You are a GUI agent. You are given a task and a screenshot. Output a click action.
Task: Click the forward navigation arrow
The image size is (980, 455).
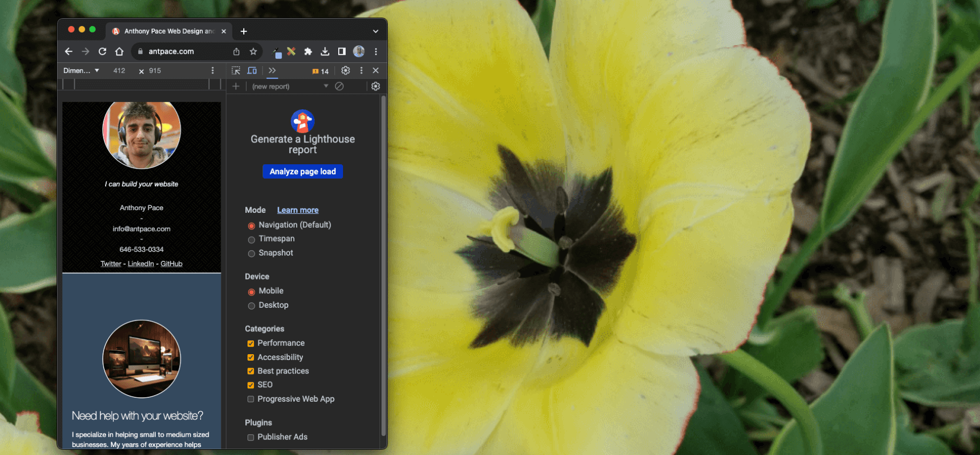click(85, 52)
